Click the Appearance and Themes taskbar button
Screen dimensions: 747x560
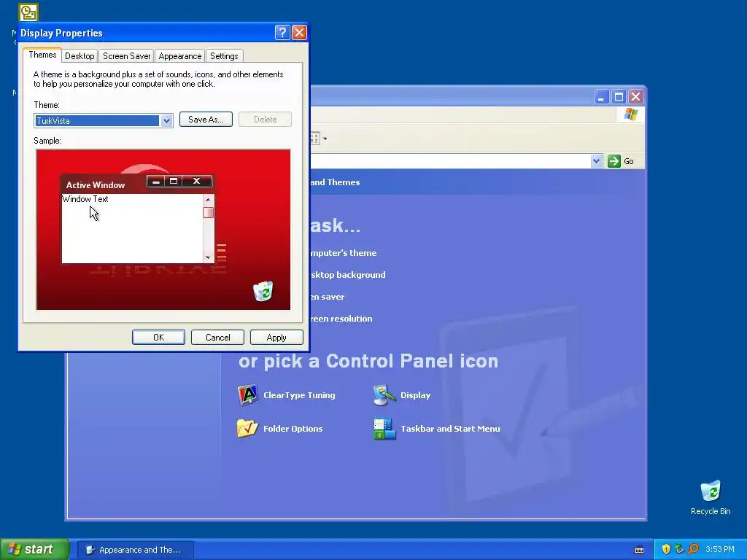click(x=136, y=550)
